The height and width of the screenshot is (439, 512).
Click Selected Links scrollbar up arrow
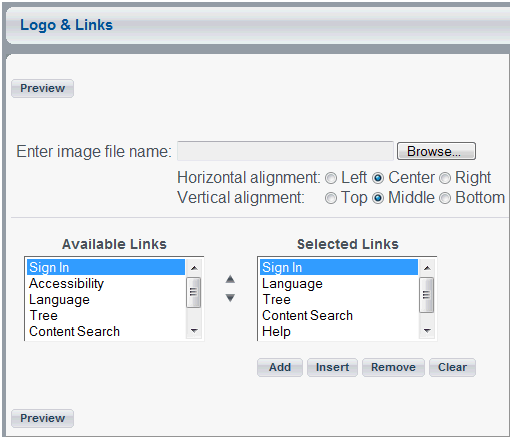[427, 268]
